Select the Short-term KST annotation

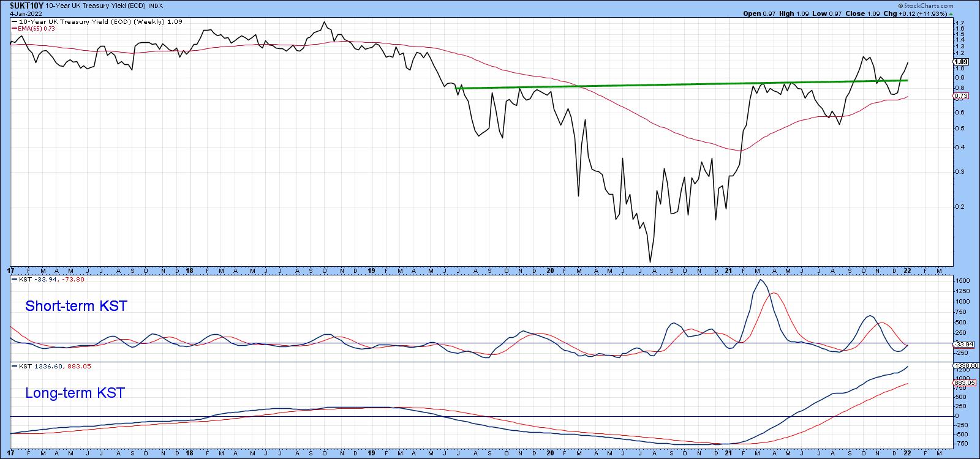(76, 307)
